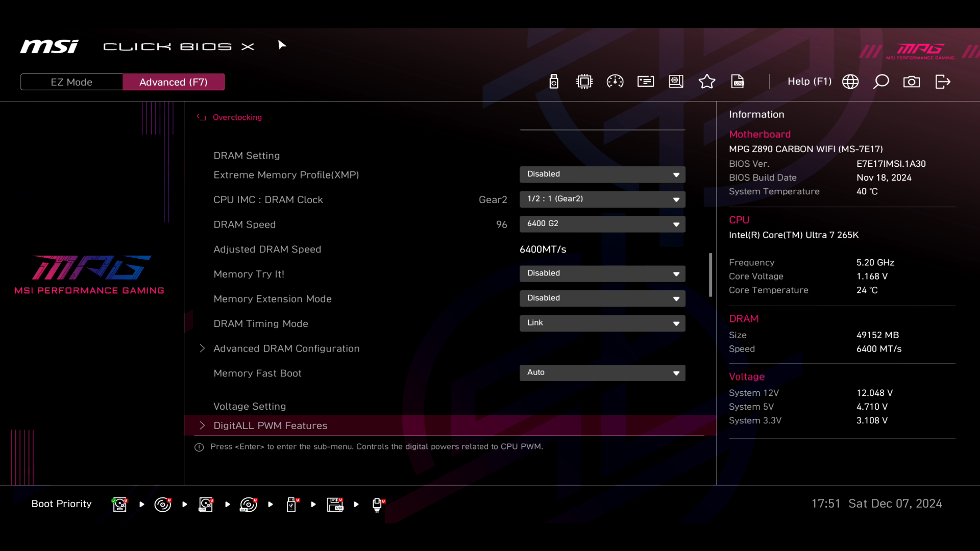Screen dimensions: 980x551
Task: Click the exit icon at top right
Action: [x=943, y=82]
